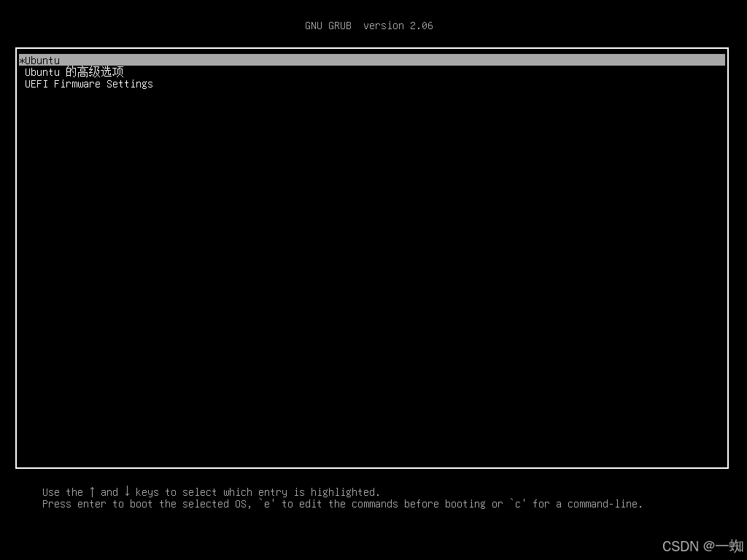Click the 'Use the ↑ and ↓ keys' help line
The image size is (747, 560).
[x=211, y=492]
